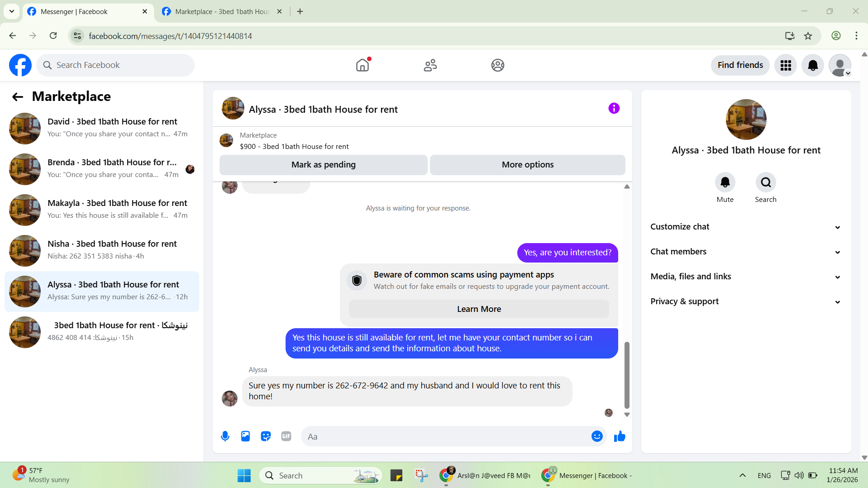Send a thumbs-up like

coord(620,436)
